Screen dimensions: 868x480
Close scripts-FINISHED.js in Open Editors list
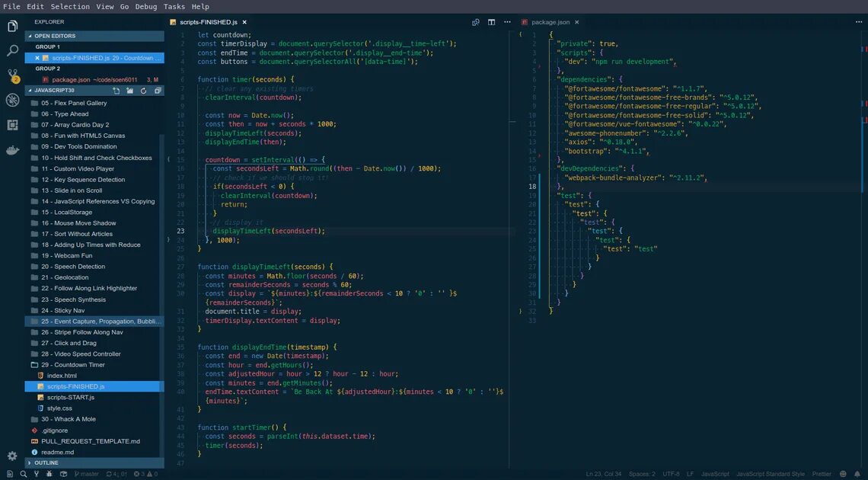37,58
